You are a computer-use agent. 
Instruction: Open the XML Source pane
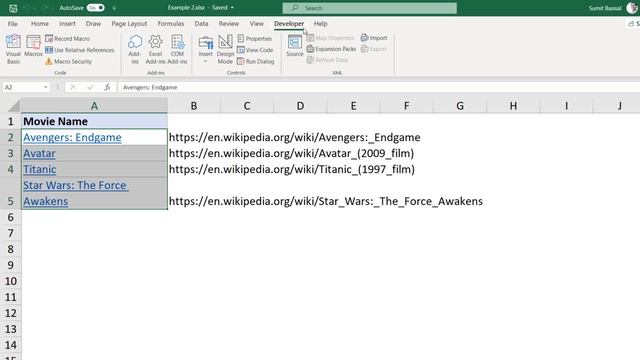pyautogui.click(x=295, y=46)
